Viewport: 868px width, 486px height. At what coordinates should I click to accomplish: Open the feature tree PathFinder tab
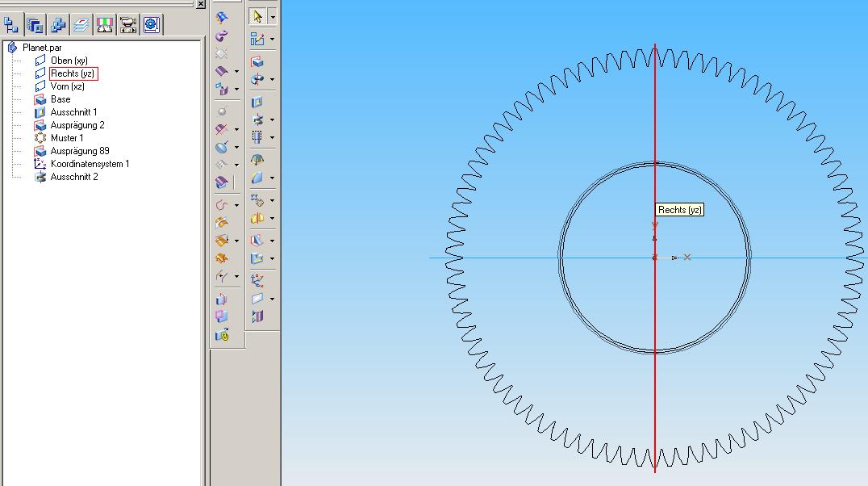[x=11, y=24]
